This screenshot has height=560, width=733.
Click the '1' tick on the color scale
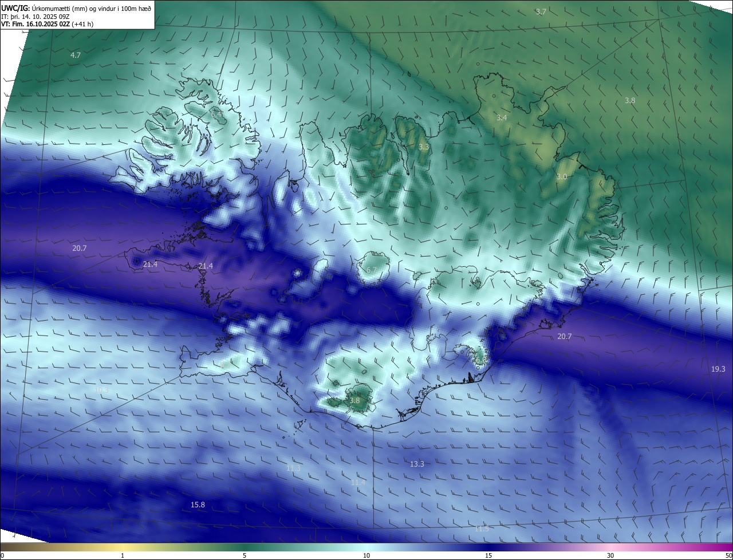(x=123, y=555)
